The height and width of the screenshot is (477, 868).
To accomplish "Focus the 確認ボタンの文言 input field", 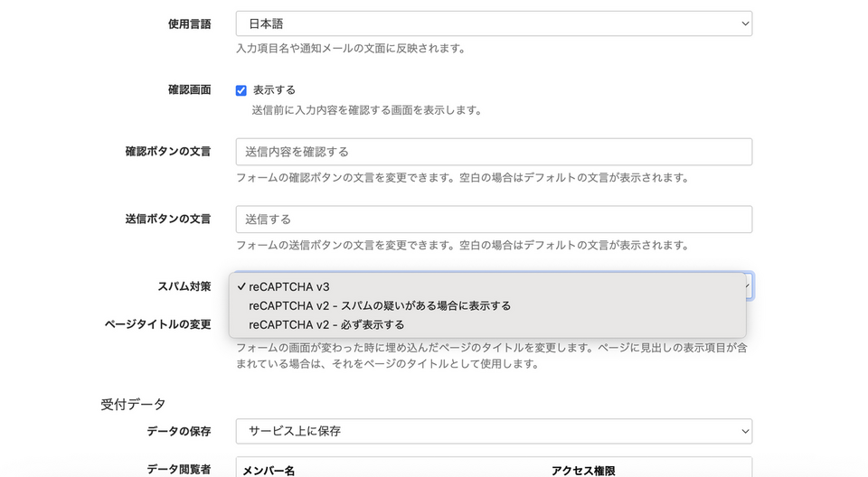I will coord(493,152).
